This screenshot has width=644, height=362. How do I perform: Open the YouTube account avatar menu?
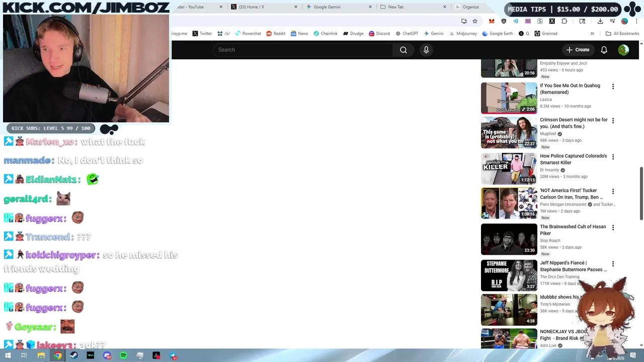[x=623, y=50]
